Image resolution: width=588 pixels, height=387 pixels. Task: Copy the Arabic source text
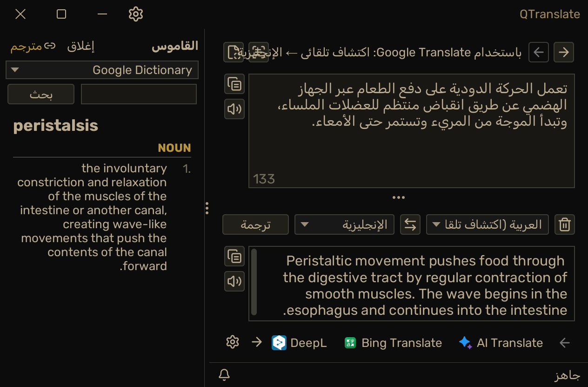click(x=234, y=84)
